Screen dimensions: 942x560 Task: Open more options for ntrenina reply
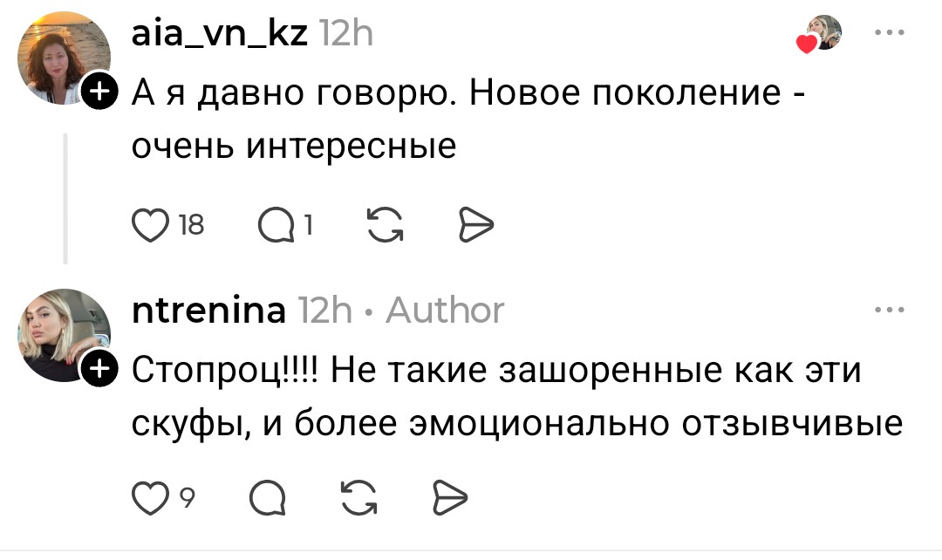point(891,310)
